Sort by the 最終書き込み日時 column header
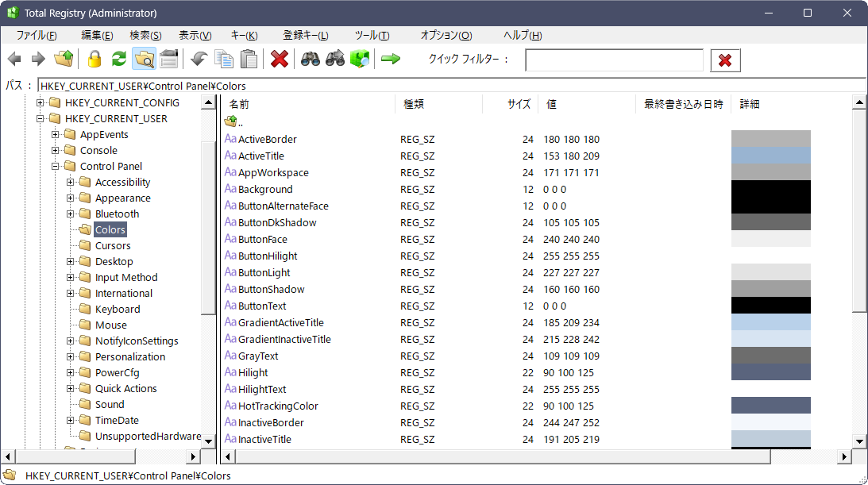 (x=684, y=104)
